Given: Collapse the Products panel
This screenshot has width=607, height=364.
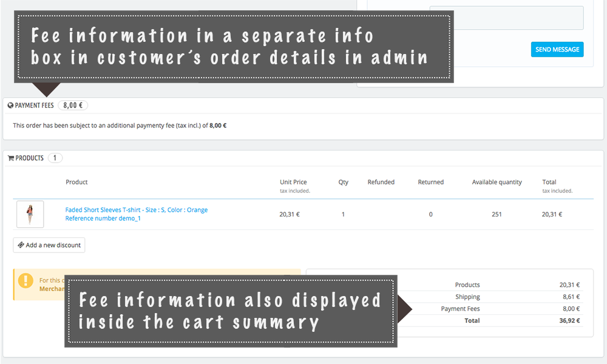Looking at the screenshot, I should click(29, 158).
